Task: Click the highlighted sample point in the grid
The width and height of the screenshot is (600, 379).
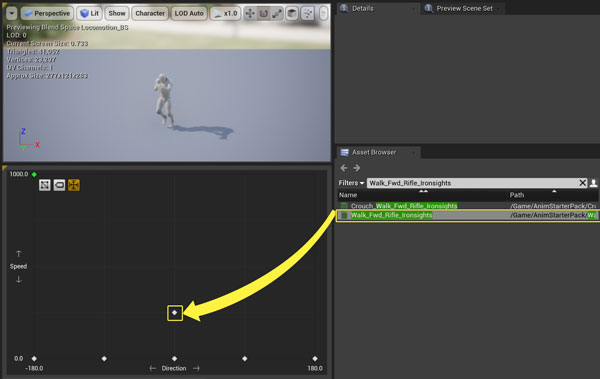Action: (x=174, y=313)
